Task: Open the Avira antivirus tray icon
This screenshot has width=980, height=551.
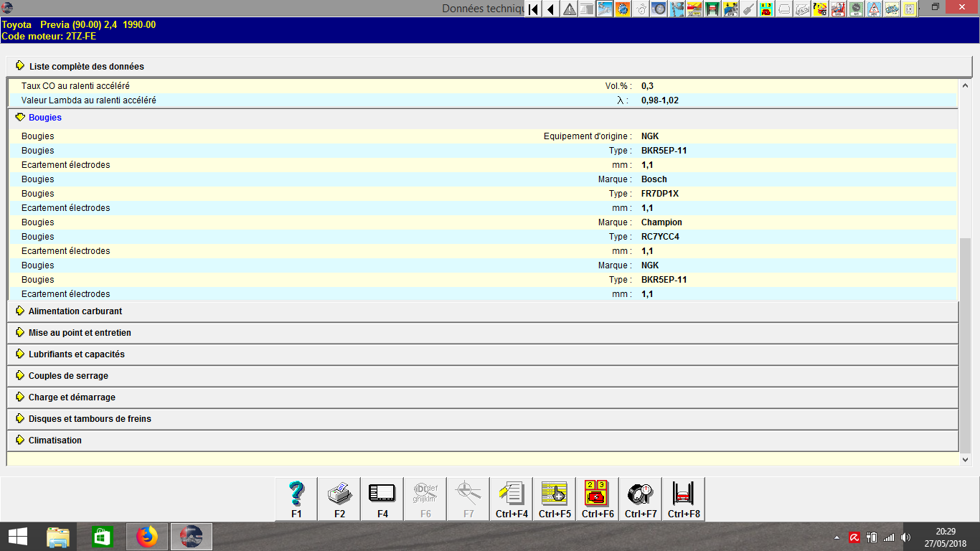Action: pos(854,537)
